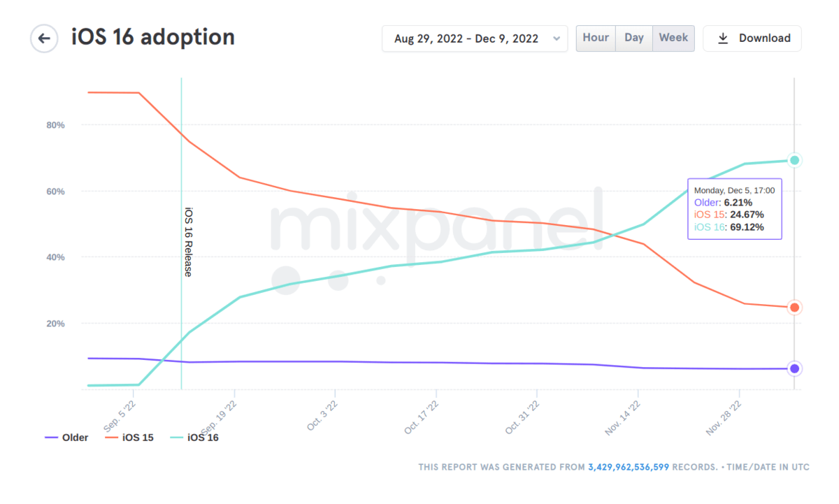839x504 pixels.
Task: Click the 80% y-axis label
Action: point(55,125)
